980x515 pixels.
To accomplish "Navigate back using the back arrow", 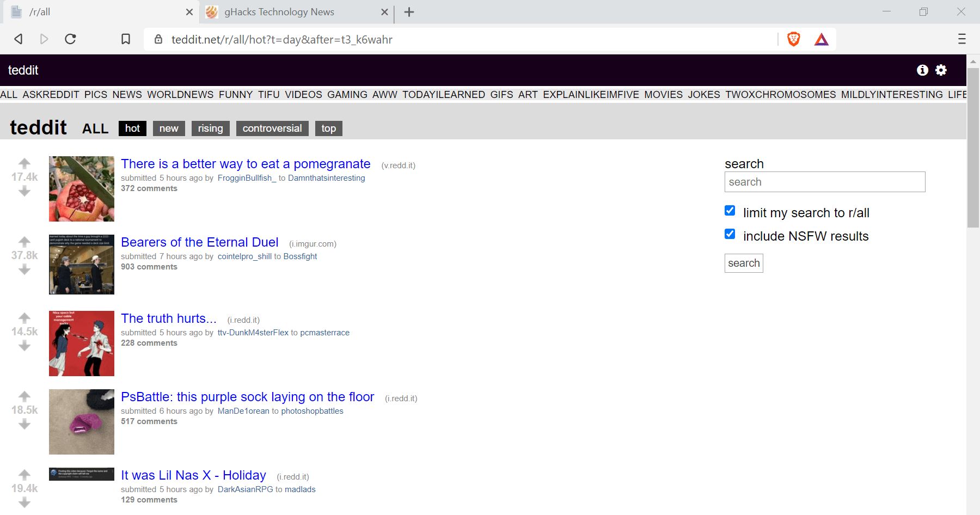I will pos(18,39).
